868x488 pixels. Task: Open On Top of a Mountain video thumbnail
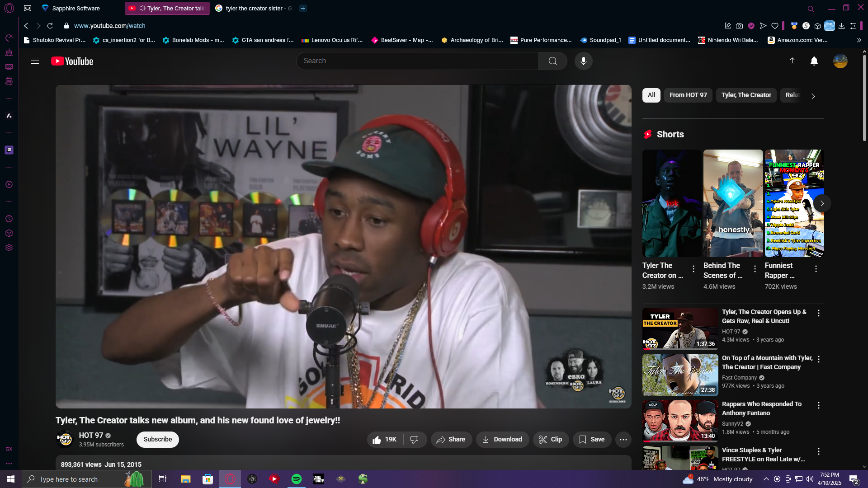[680, 375]
